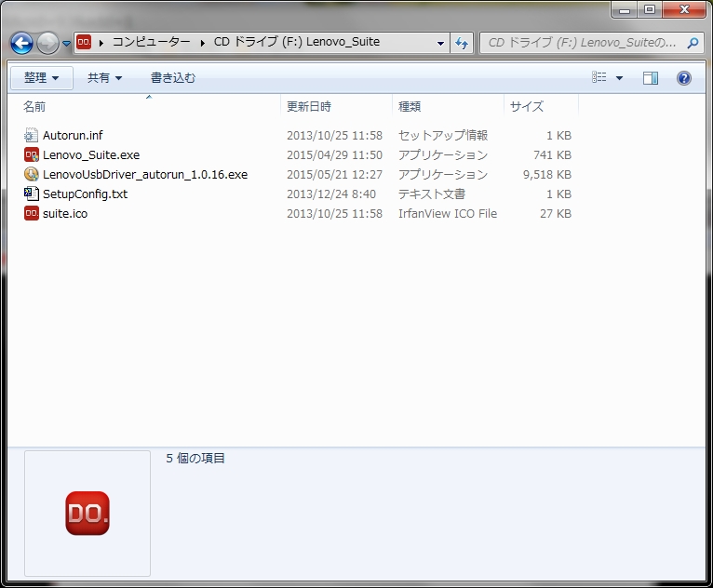The width and height of the screenshot is (713, 588).
Task: Click the 741 KB size cell
Action: point(552,155)
